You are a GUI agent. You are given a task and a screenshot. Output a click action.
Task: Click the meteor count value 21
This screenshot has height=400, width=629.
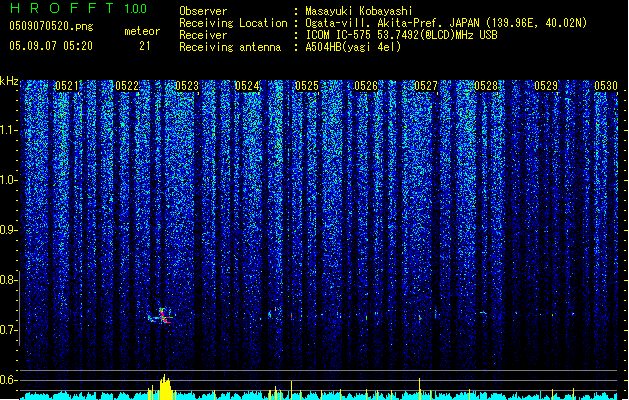145,46
